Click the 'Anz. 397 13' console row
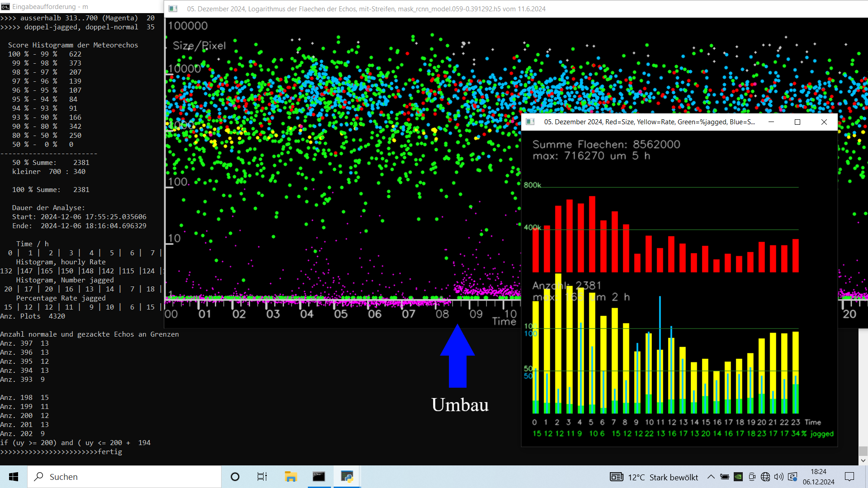This screenshot has width=868, height=488. (24, 343)
